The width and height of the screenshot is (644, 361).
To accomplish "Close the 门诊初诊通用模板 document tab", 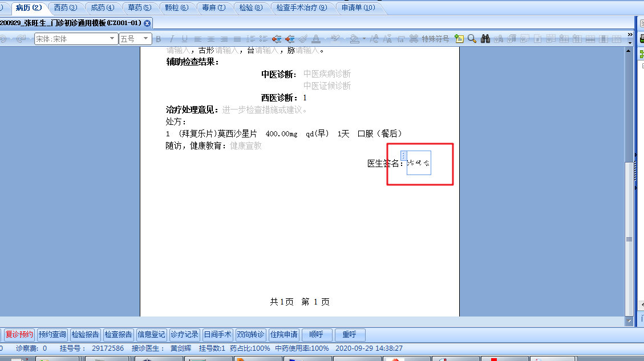I will pos(147,23).
